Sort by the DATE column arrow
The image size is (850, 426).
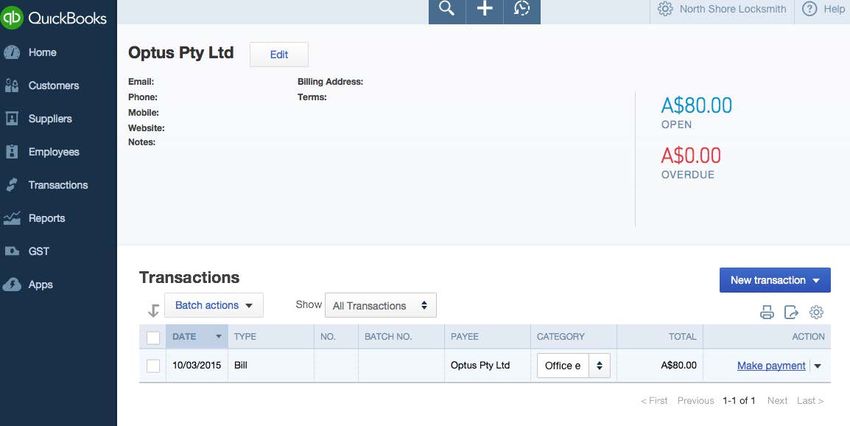tap(218, 337)
